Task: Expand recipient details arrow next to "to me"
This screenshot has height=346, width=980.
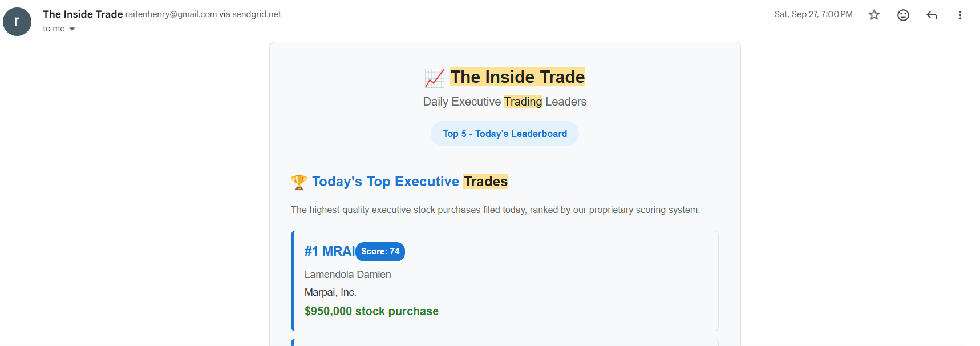Action: pos(72,29)
